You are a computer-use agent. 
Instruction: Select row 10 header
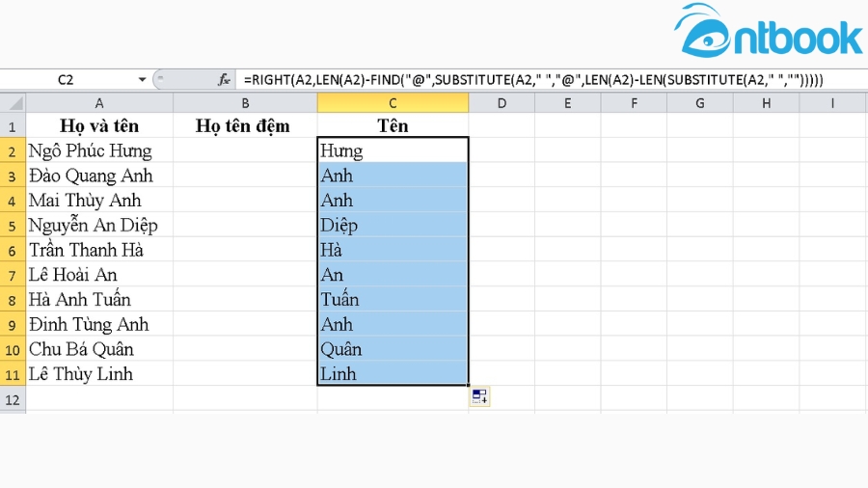[13, 348]
